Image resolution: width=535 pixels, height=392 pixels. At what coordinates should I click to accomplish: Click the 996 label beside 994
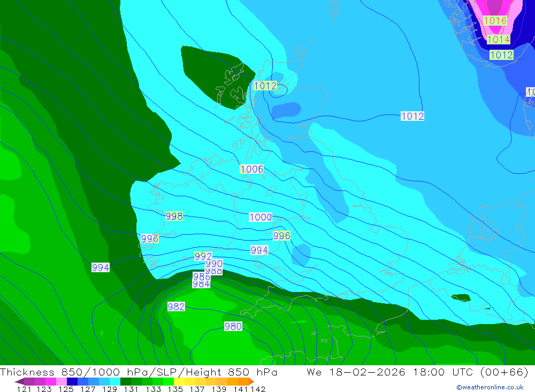tap(281, 236)
